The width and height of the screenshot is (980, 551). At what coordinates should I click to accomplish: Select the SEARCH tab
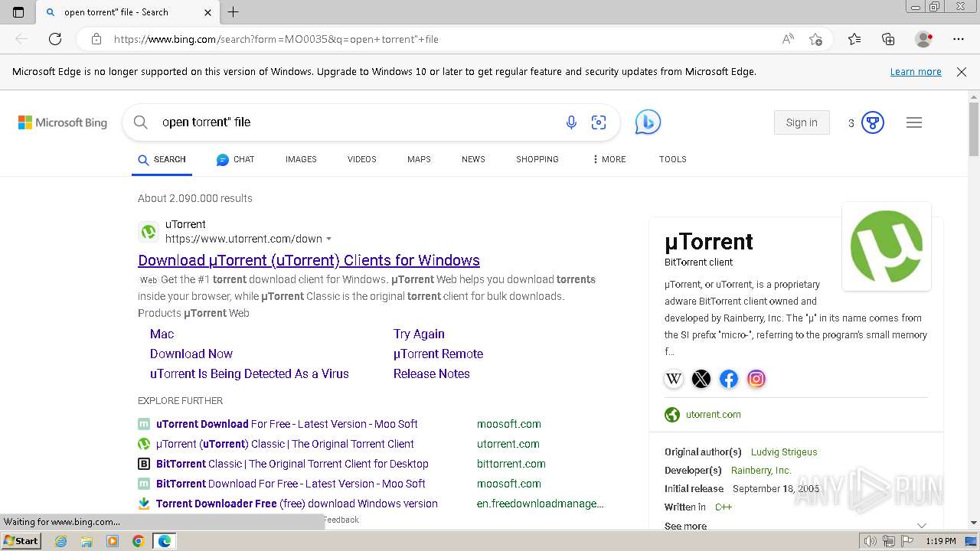pos(162,159)
